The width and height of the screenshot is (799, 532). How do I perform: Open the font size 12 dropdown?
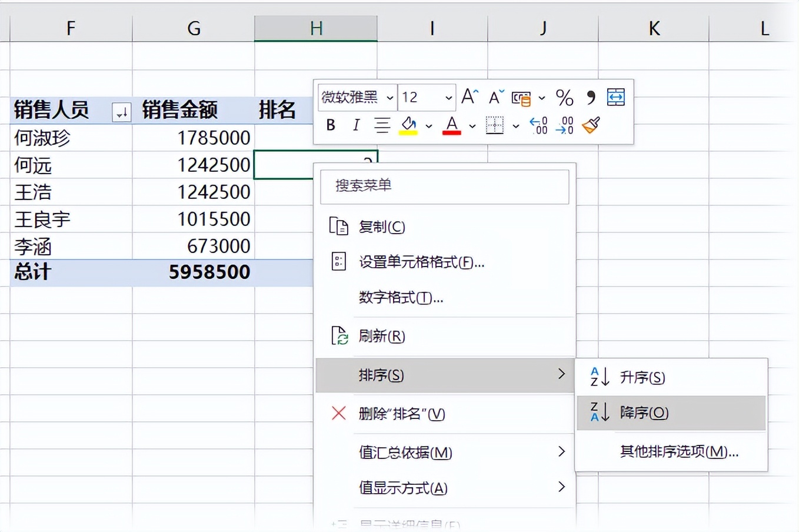(448, 98)
